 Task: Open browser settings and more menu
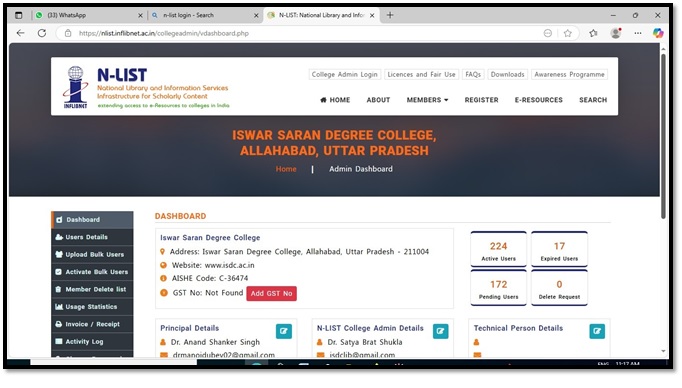(x=638, y=33)
